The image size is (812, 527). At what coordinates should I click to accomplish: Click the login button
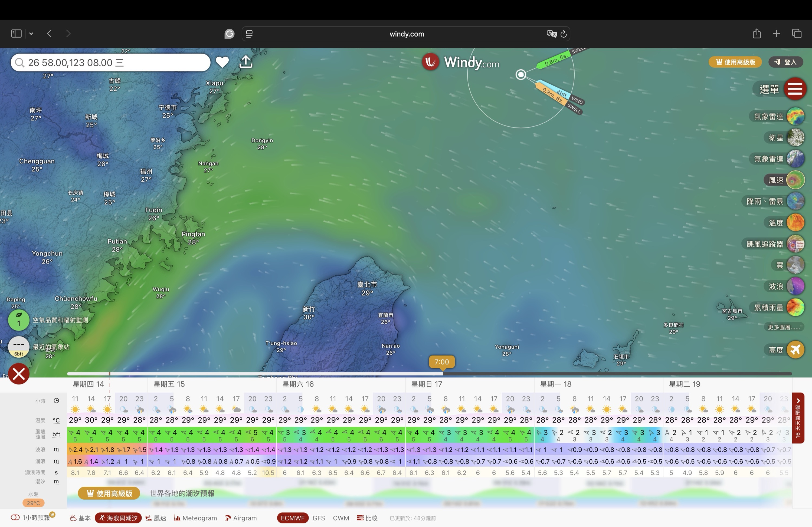[x=786, y=62]
